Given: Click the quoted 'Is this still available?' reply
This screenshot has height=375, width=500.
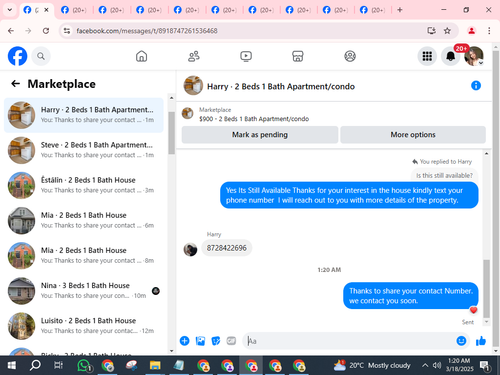Looking at the screenshot, I should point(444,175).
